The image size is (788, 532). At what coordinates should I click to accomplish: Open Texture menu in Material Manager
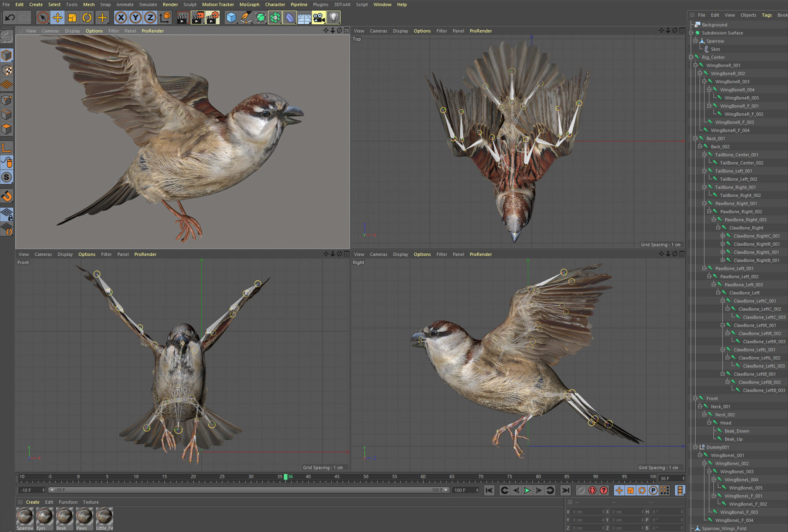[x=91, y=502]
